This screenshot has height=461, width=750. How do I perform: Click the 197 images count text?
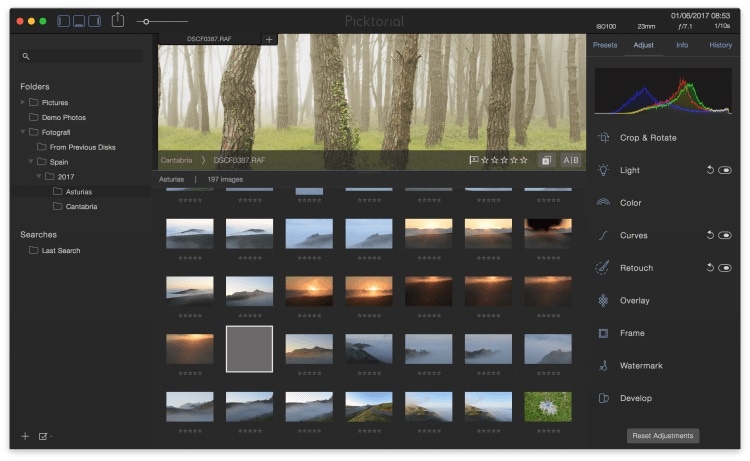pos(225,179)
